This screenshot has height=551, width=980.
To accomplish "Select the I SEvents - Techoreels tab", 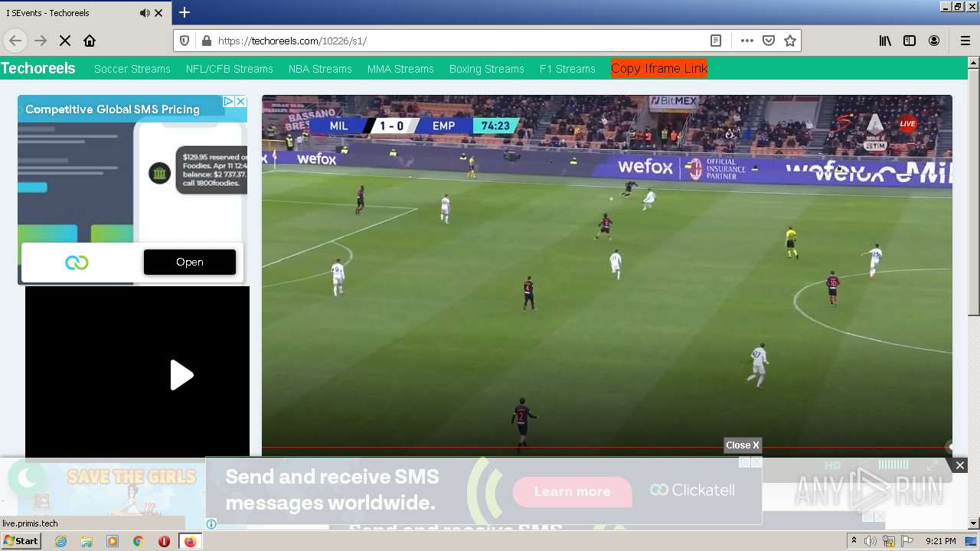I will [86, 13].
